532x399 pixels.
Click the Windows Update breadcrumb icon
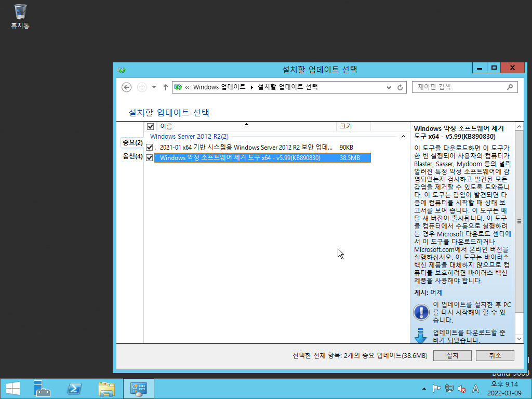(x=178, y=87)
